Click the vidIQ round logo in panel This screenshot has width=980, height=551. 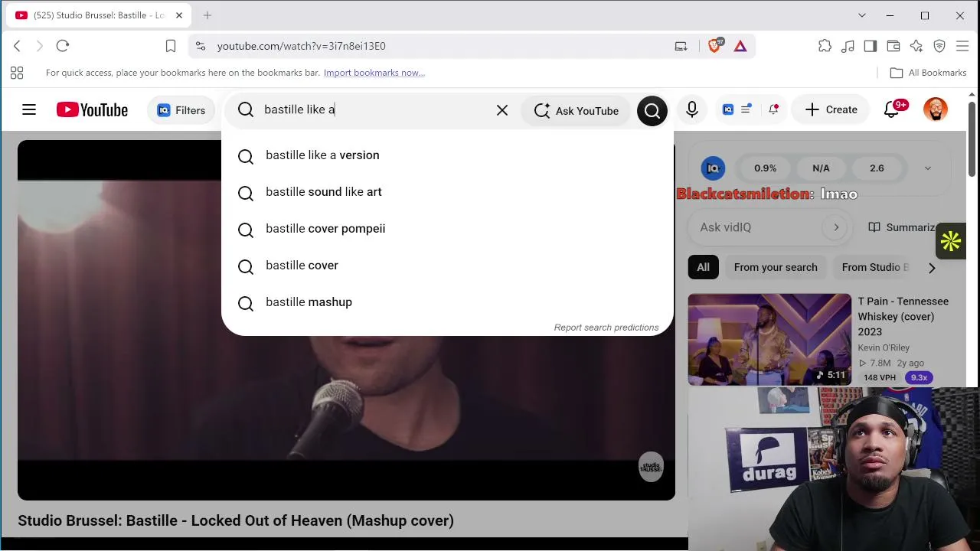tap(713, 168)
